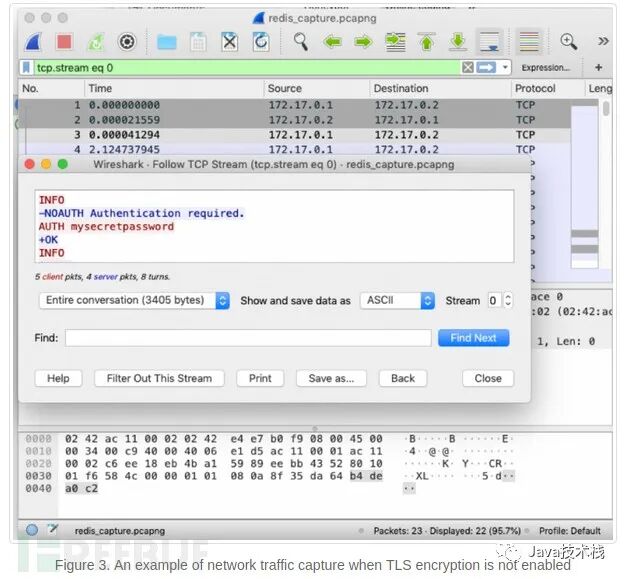
Task: Open Entire conversation dropdown
Action: [x=134, y=300]
